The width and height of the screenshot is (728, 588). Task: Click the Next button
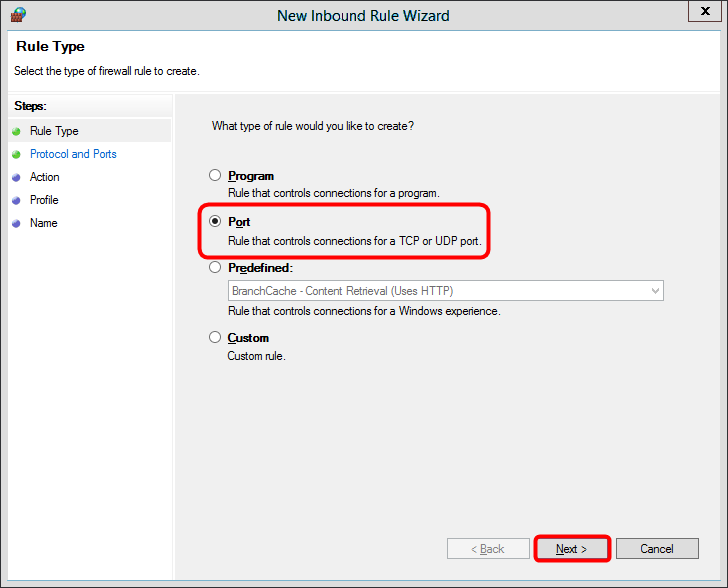572,549
